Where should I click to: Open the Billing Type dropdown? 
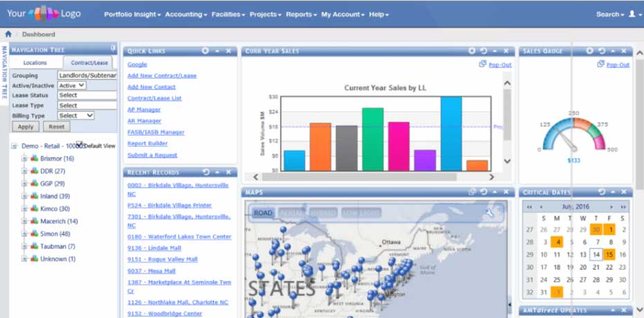click(76, 116)
